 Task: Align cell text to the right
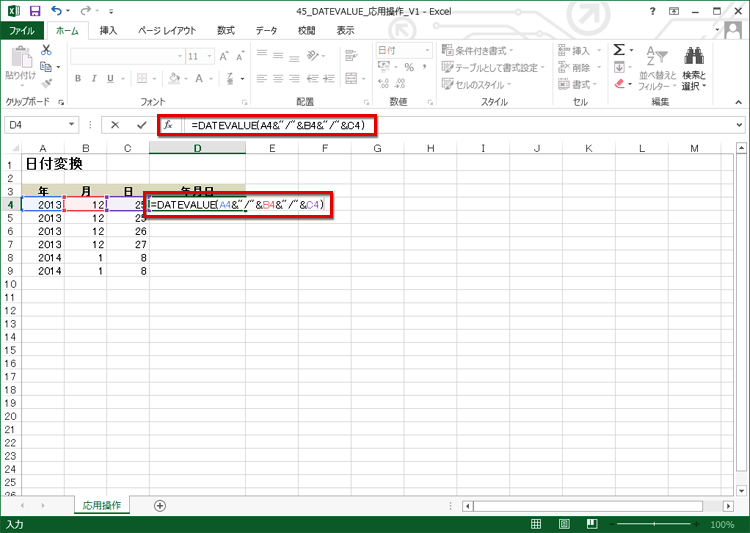click(x=294, y=78)
